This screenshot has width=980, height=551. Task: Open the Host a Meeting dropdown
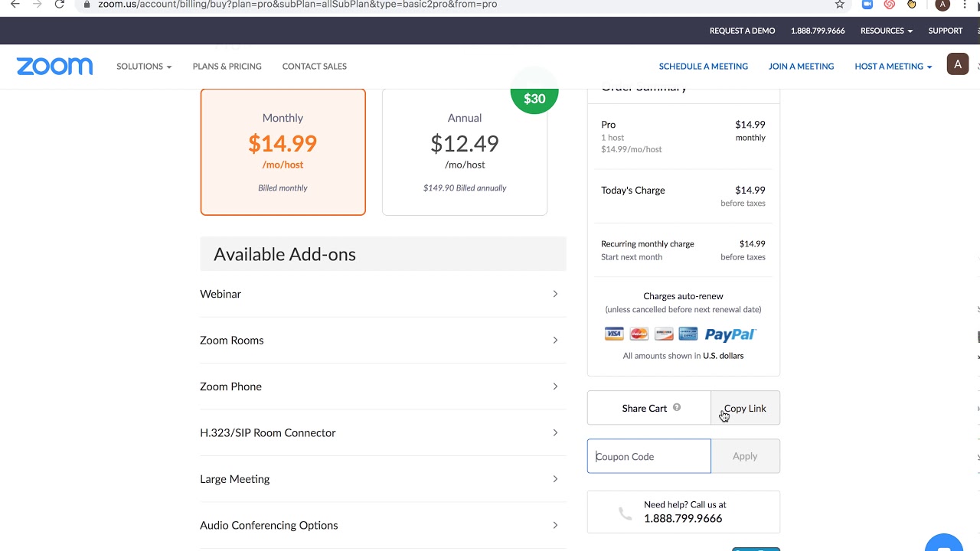[x=893, y=67]
